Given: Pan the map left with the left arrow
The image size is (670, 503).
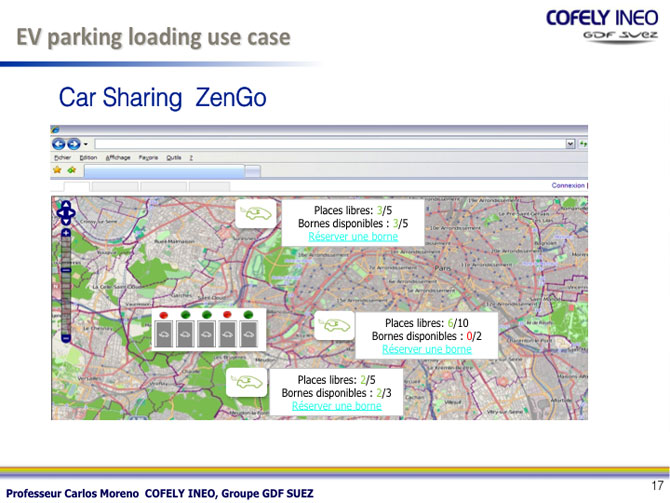Looking at the screenshot, I should [x=60, y=212].
